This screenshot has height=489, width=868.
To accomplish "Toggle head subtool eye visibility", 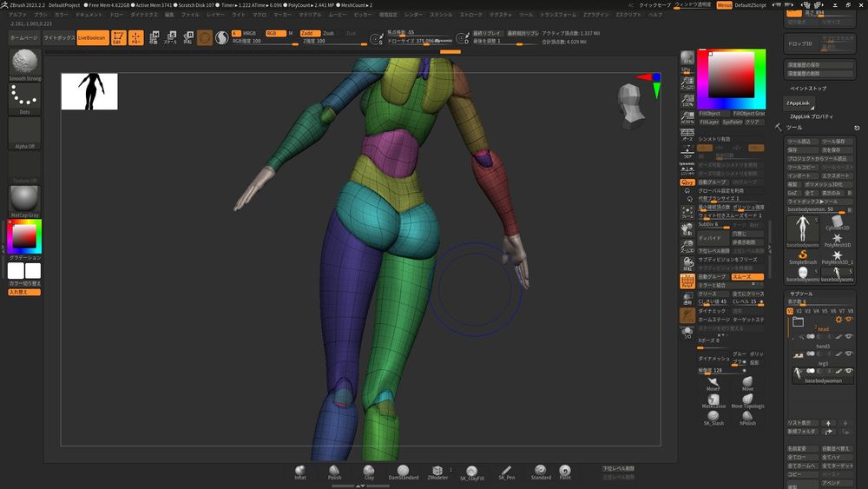I will 848,320.
